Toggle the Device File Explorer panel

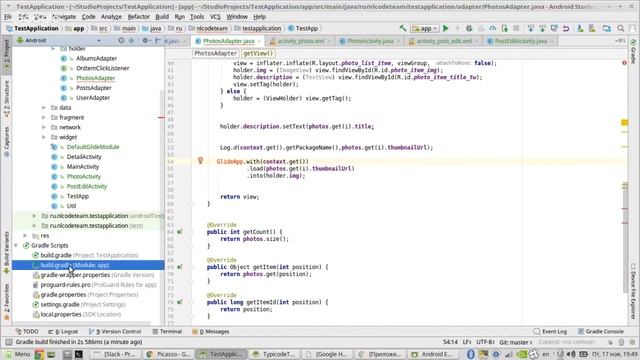(x=633, y=291)
